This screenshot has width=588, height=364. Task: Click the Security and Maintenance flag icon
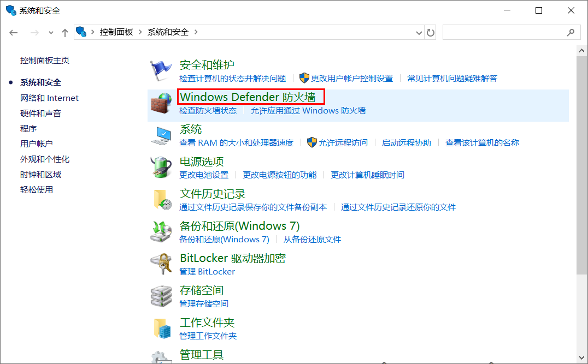[161, 70]
